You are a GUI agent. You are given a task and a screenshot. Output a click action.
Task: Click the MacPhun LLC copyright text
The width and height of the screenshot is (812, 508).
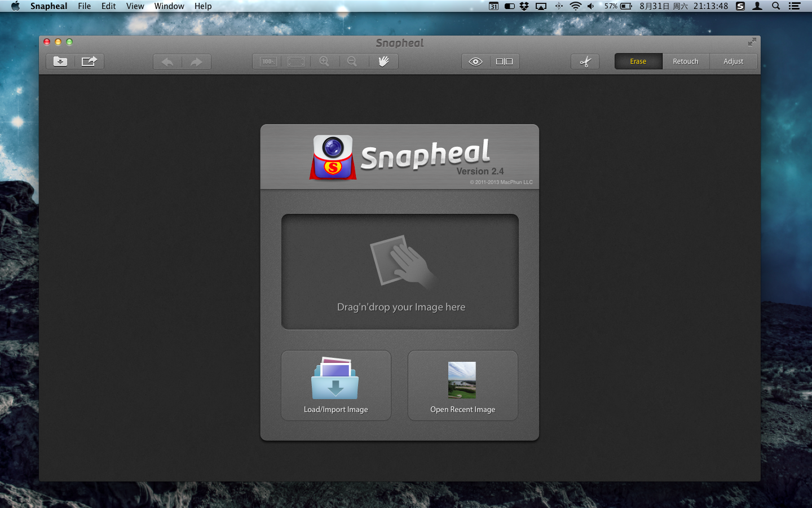(x=501, y=182)
